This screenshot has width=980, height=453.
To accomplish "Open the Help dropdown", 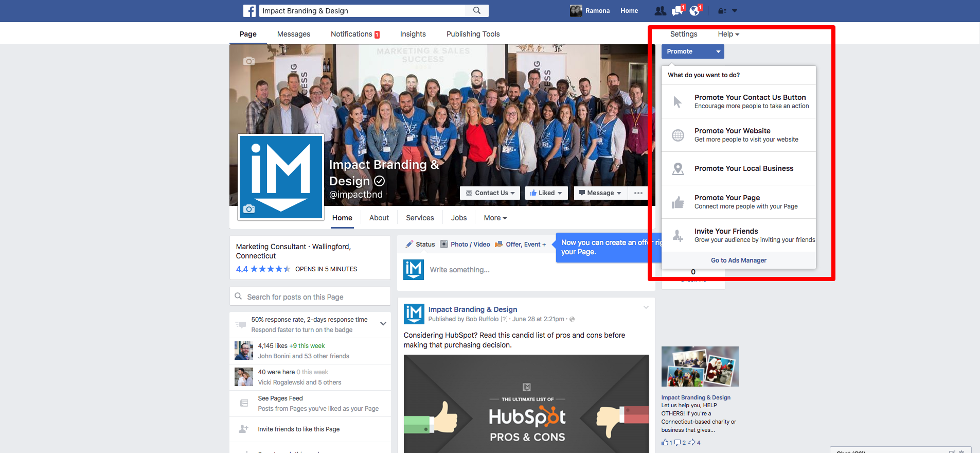I will (728, 34).
